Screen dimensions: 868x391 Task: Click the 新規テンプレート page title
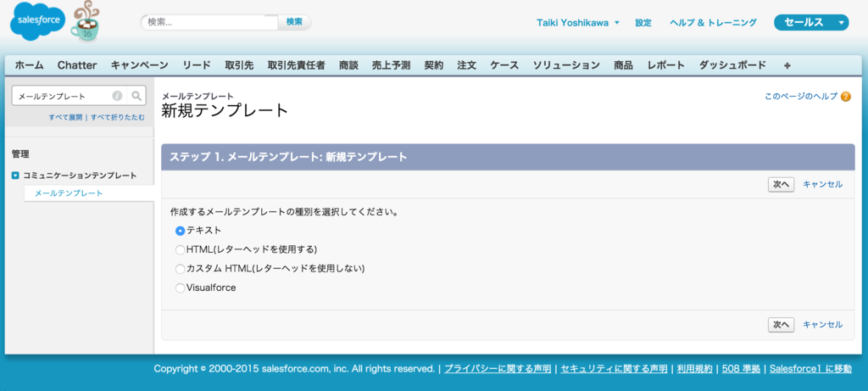(225, 110)
